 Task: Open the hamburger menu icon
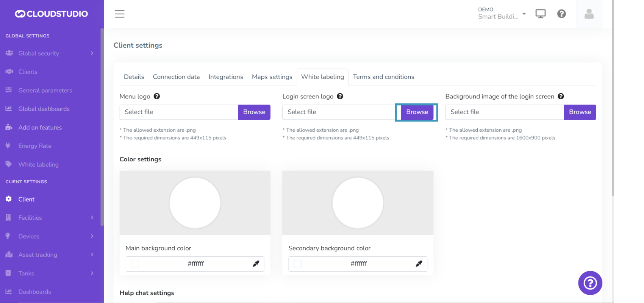[120, 14]
